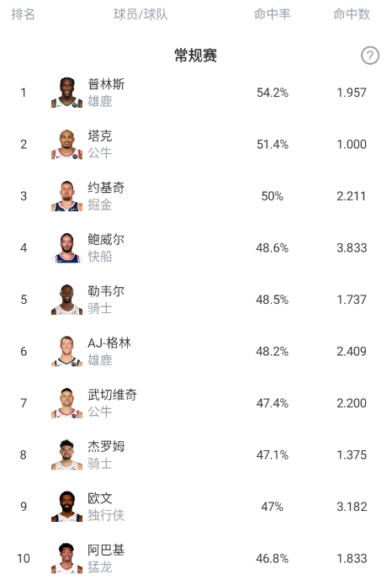This screenshot has width=392, height=585.
Task: Open team link 猛龙
Action: [100, 567]
